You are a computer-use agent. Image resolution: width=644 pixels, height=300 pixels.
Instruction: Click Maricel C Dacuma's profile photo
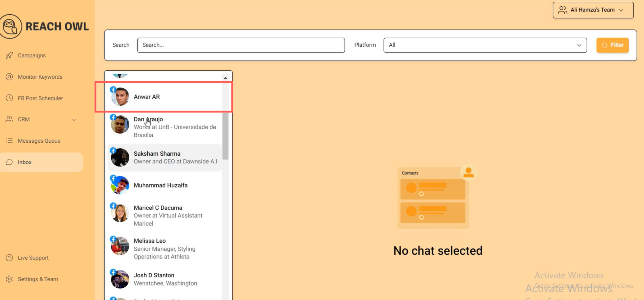pyautogui.click(x=120, y=213)
